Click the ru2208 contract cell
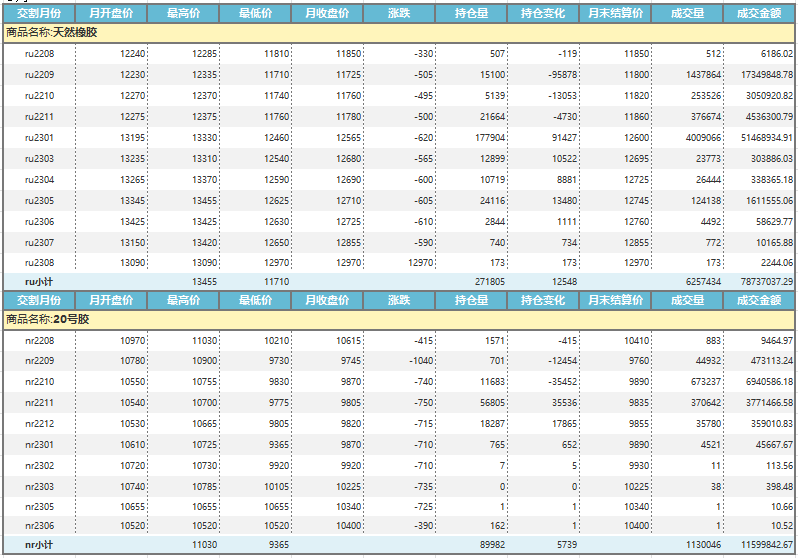798x558 pixels. tap(39, 54)
